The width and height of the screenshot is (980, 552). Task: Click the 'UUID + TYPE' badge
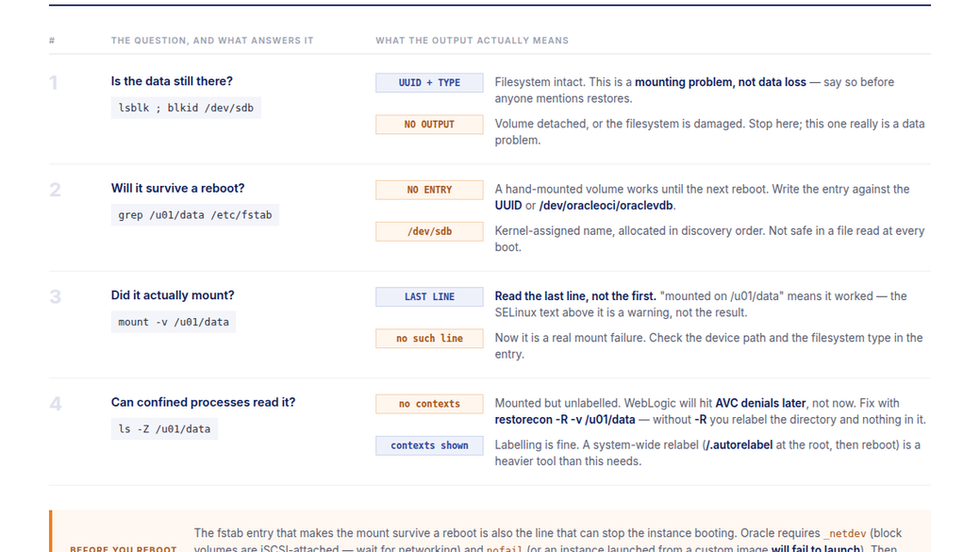click(x=429, y=83)
